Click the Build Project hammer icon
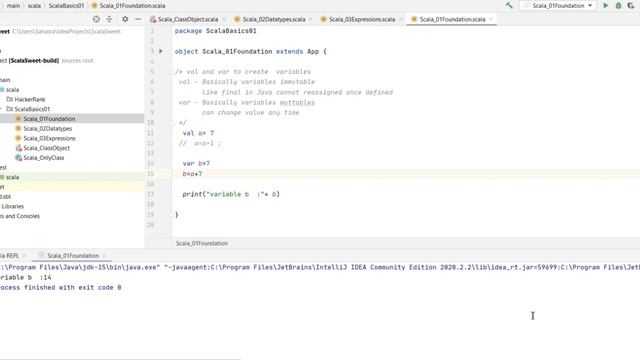This screenshot has height=360, width=640. (509, 6)
